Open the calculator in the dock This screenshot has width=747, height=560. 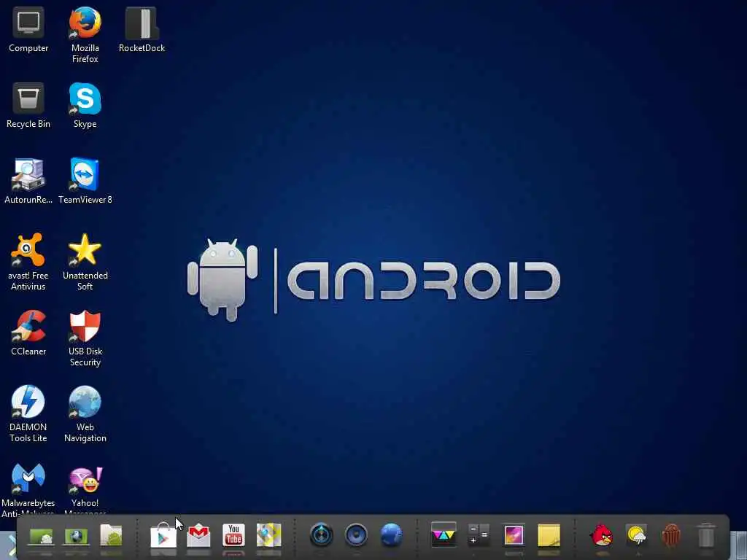479,534
